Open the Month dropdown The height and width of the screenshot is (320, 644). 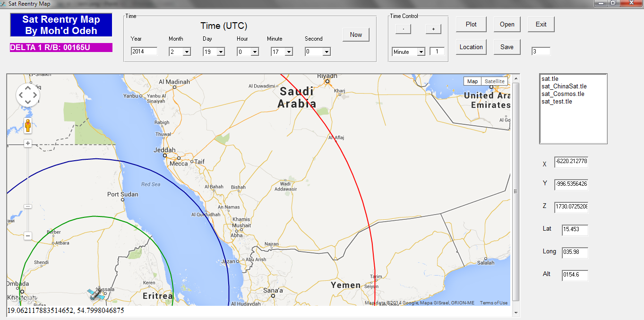coord(186,52)
